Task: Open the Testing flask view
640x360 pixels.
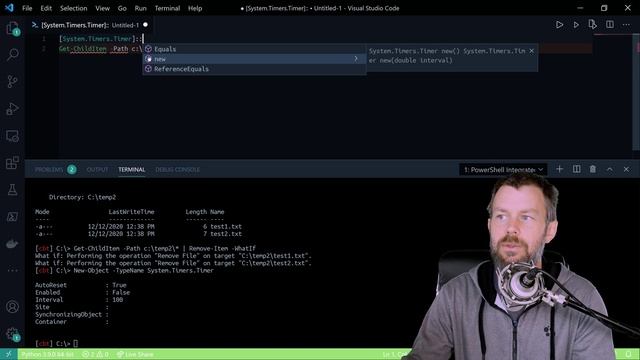Action: coord(12,190)
